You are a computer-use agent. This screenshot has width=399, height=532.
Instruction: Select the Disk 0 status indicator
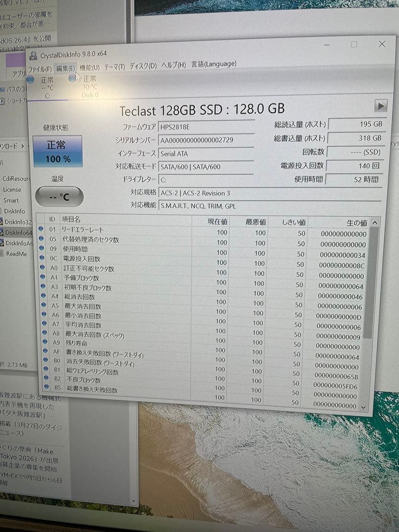[x=84, y=87]
